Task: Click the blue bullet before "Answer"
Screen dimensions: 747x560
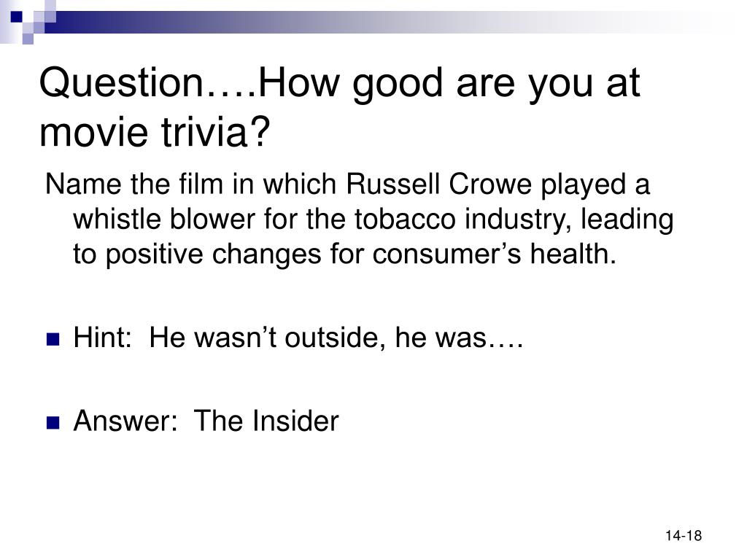Action: point(53,423)
